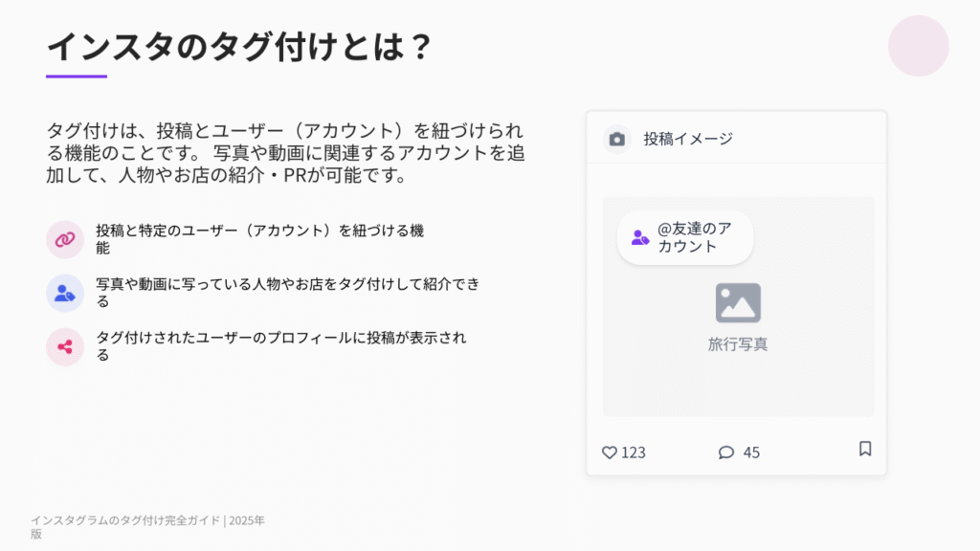
Task: Click the comment count 45
Action: pyautogui.click(x=751, y=452)
